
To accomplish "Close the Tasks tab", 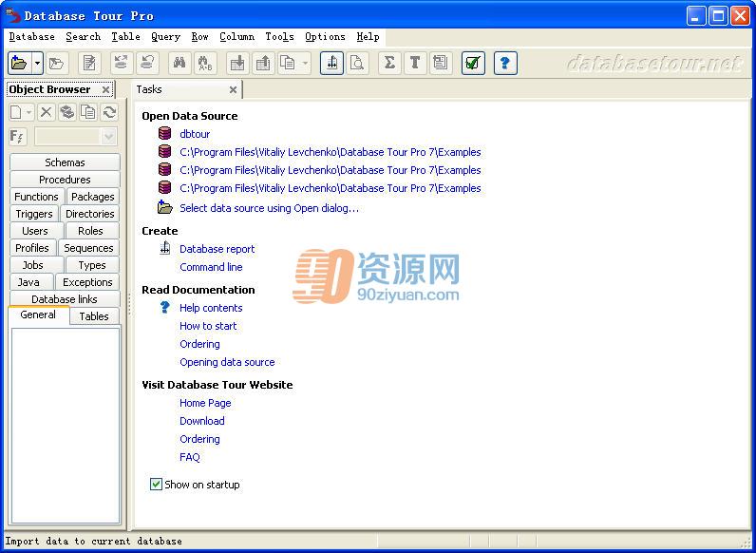I will [x=233, y=89].
